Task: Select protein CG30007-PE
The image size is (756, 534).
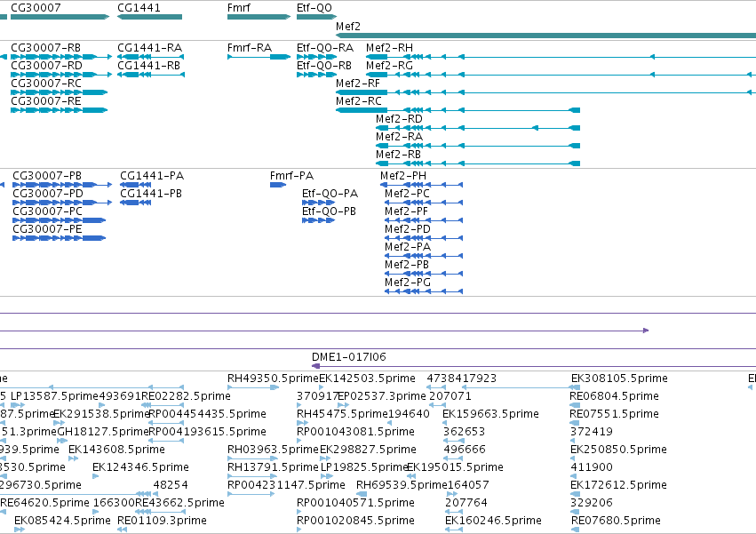Action: pyautogui.click(x=59, y=238)
